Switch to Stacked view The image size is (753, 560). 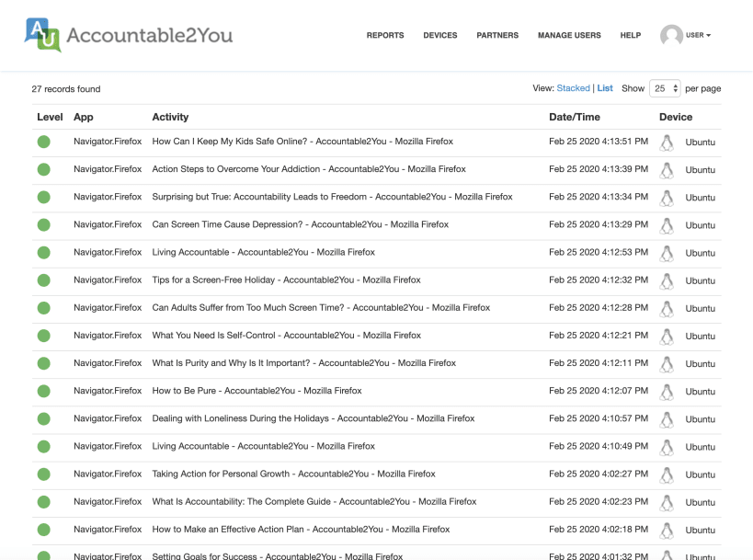pos(574,88)
